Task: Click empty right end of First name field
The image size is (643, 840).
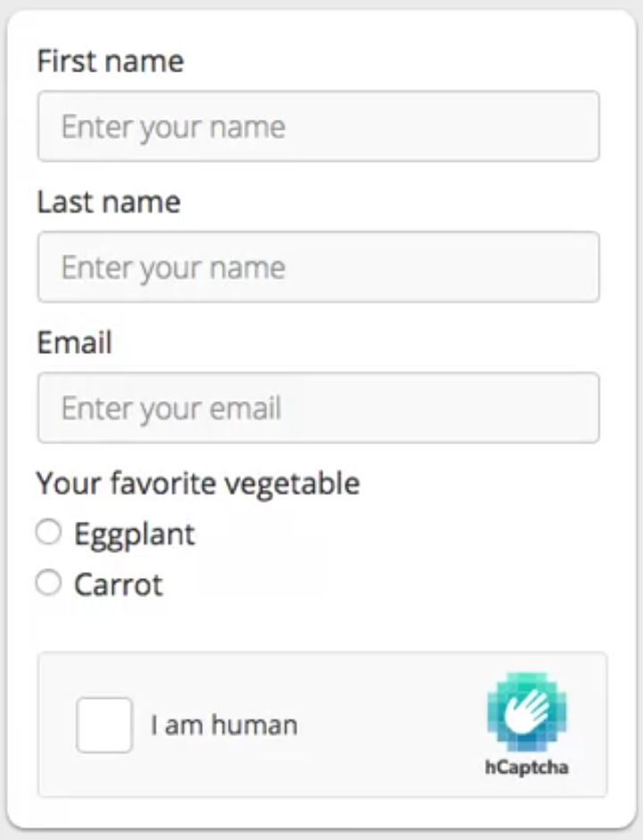Action: click(536, 126)
